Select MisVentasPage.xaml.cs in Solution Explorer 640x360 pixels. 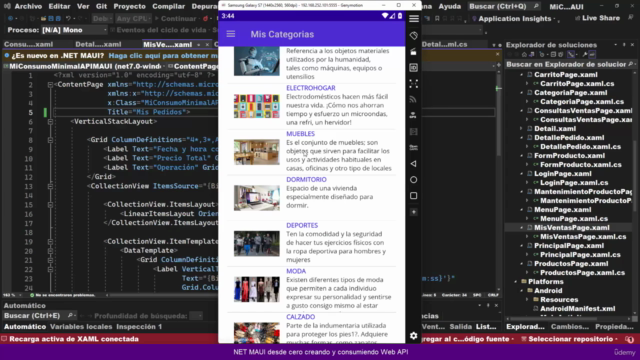(583, 237)
